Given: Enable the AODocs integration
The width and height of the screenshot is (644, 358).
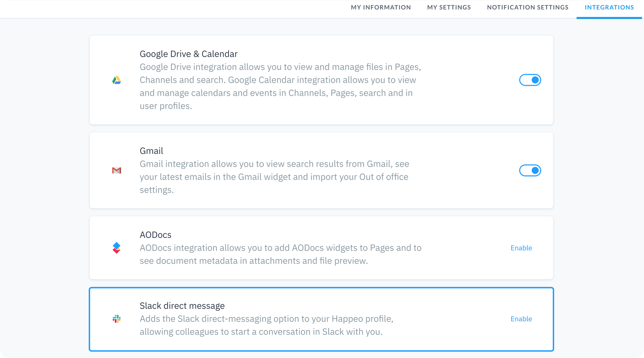Looking at the screenshot, I should [x=521, y=248].
